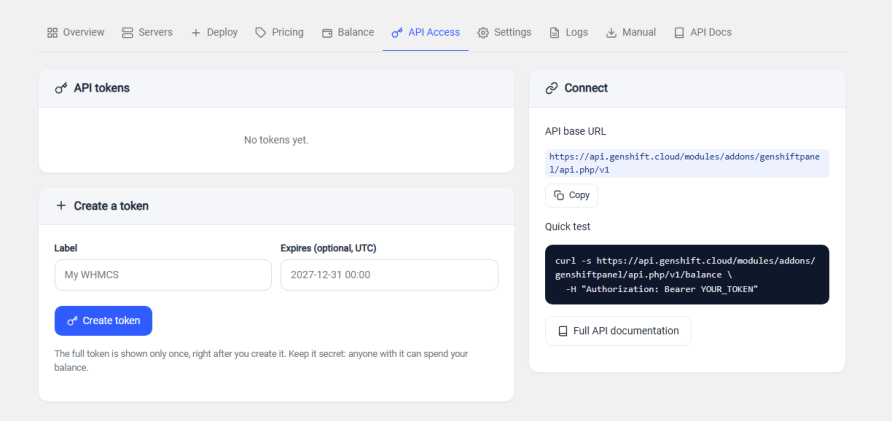Click the API Access key icon
This screenshot has height=421, width=892.
[x=397, y=32]
